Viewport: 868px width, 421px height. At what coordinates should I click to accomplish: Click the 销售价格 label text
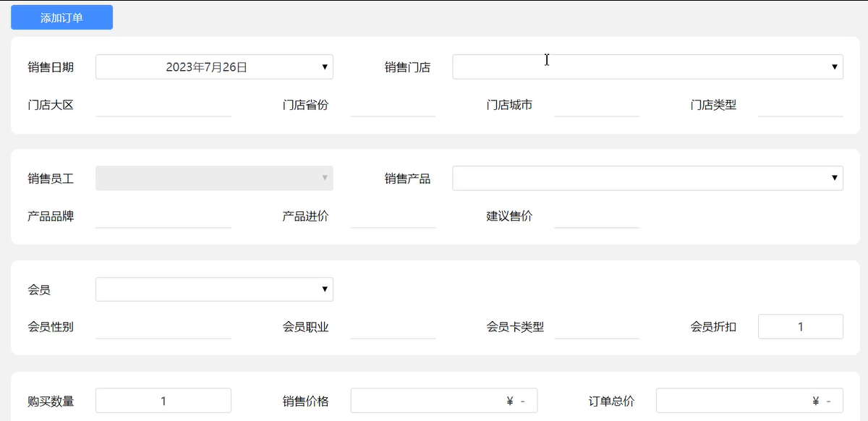click(305, 401)
